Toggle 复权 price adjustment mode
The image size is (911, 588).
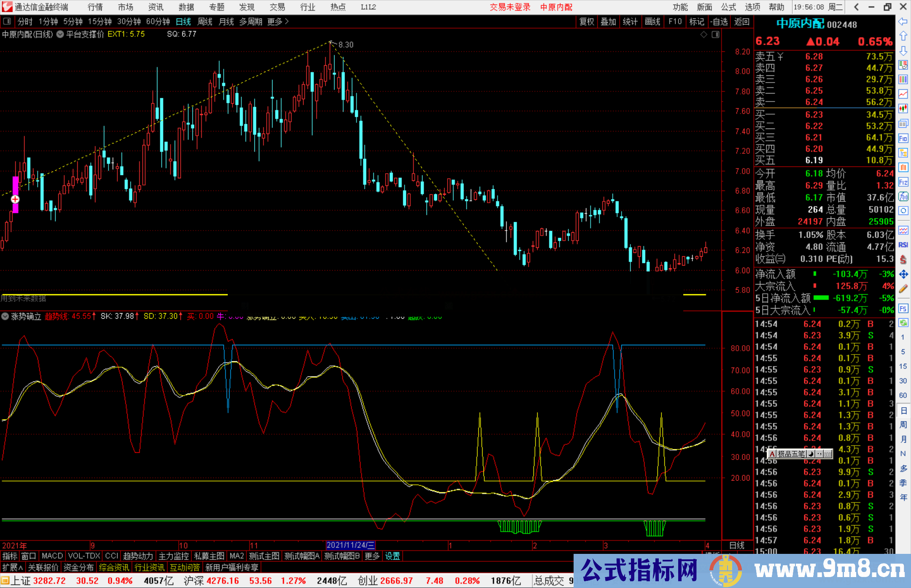587,21
